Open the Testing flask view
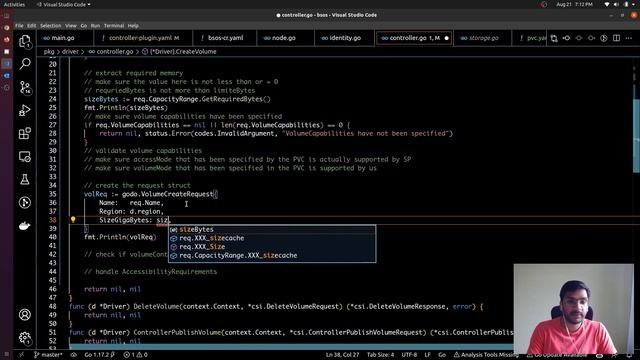Screen dimensions: 640x360 point(25,179)
